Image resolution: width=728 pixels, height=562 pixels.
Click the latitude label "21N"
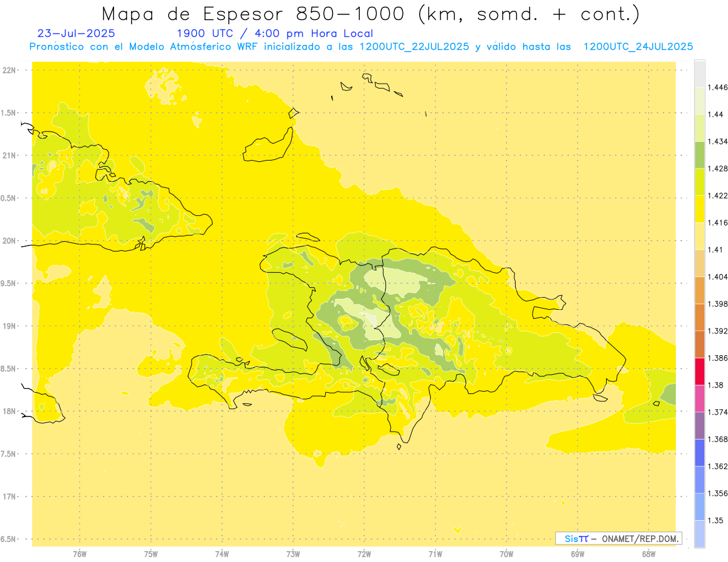tap(9, 156)
